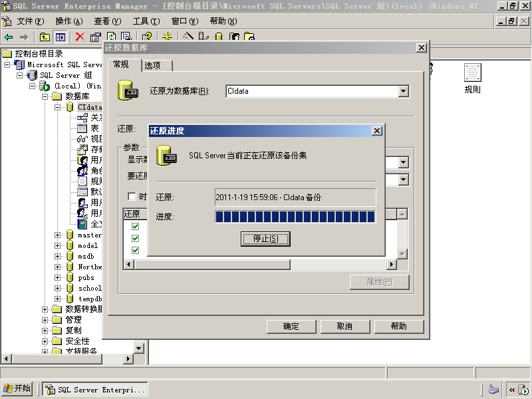Click the (local) server icon in tree

click(45, 86)
